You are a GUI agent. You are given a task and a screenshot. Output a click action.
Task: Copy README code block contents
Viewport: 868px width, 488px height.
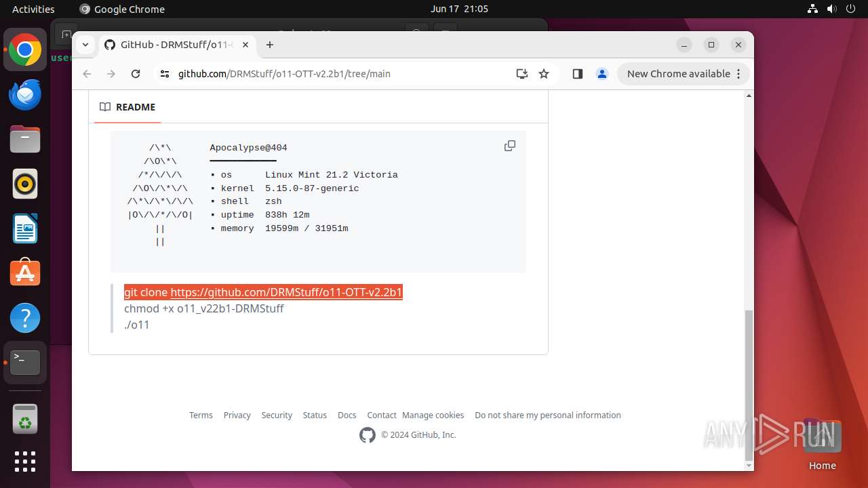click(510, 146)
